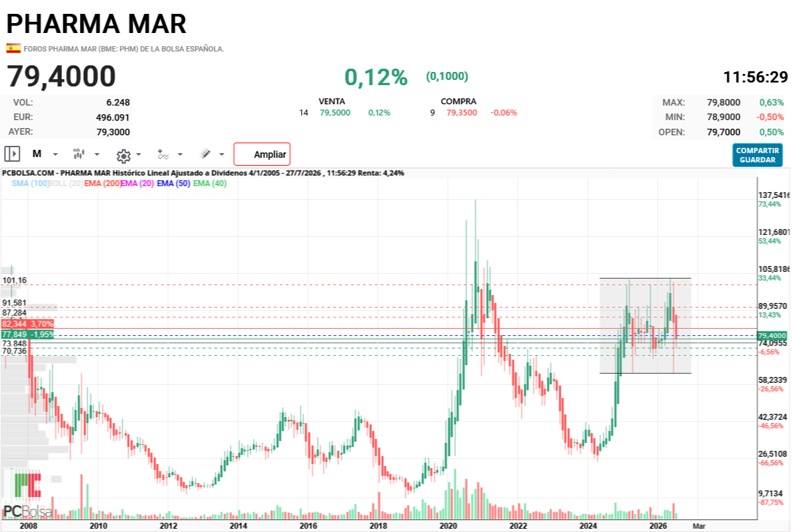Image resolution: width=792 pixels, height=532 pixels.
Task: Click the 91,581 level label on chart
Action: click(15, 303)
